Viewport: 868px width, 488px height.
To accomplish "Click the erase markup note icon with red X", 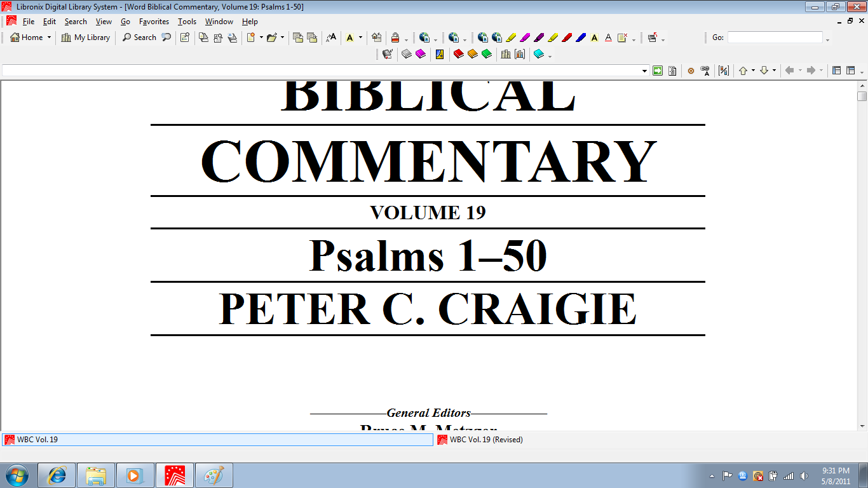I will tap(623, 37).
